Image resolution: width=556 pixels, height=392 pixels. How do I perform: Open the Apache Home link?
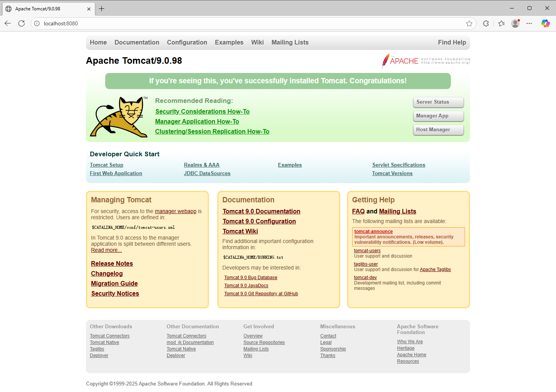tap(411, 355)
